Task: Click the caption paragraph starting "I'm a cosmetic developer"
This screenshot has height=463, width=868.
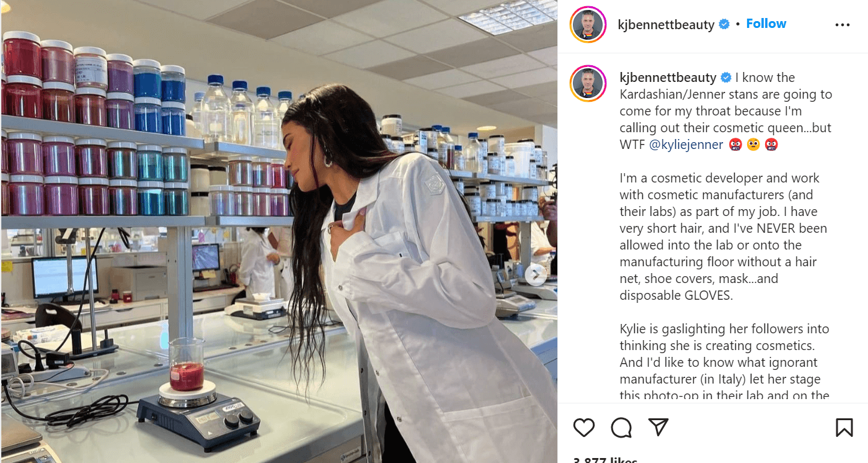Action: click(x=723, y=236)
